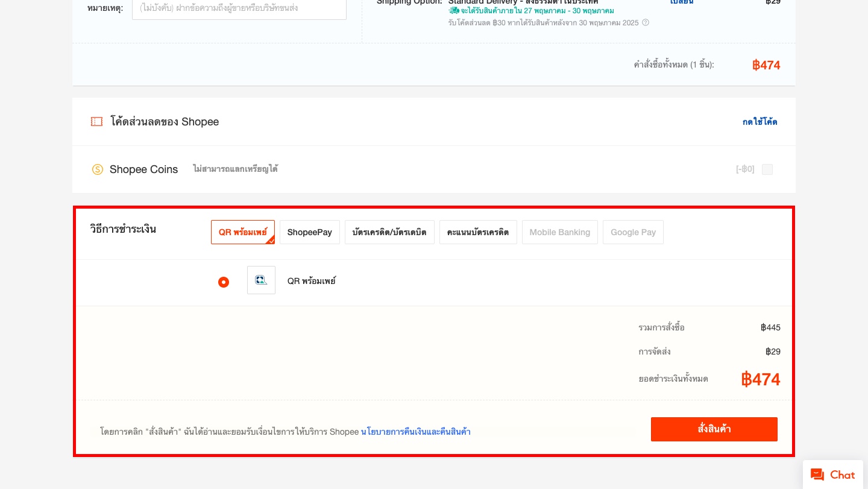The width and height of the screenshot is (868, 489).
Task: Open Chat via the speech bubble icon
Action: pos(817,475)
